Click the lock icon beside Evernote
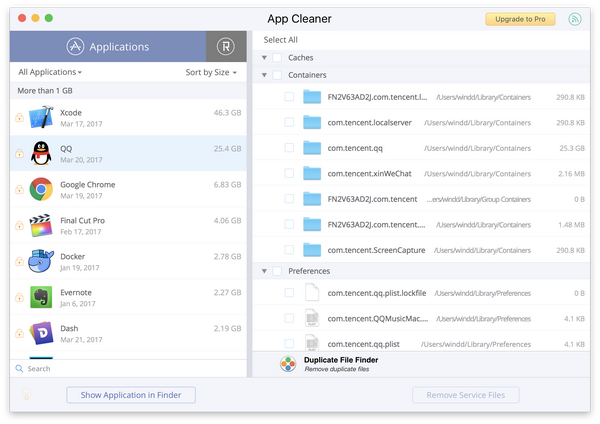 pyautogui.click(x=19, y=297)
